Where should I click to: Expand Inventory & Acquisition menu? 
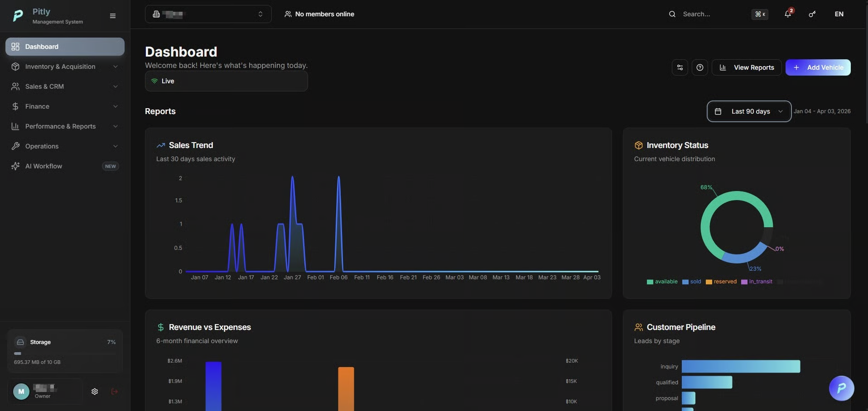click(65, 67)
